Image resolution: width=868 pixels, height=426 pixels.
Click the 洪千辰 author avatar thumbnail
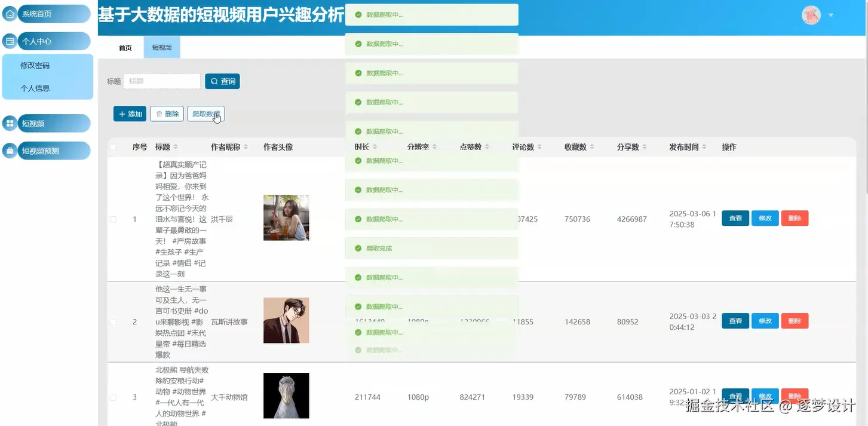tap(286, 217)
